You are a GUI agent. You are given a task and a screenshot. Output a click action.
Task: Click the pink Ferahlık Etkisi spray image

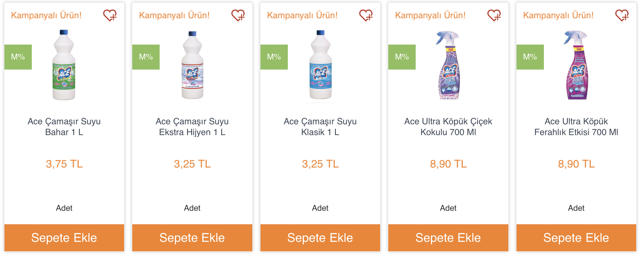pos(577,65)
